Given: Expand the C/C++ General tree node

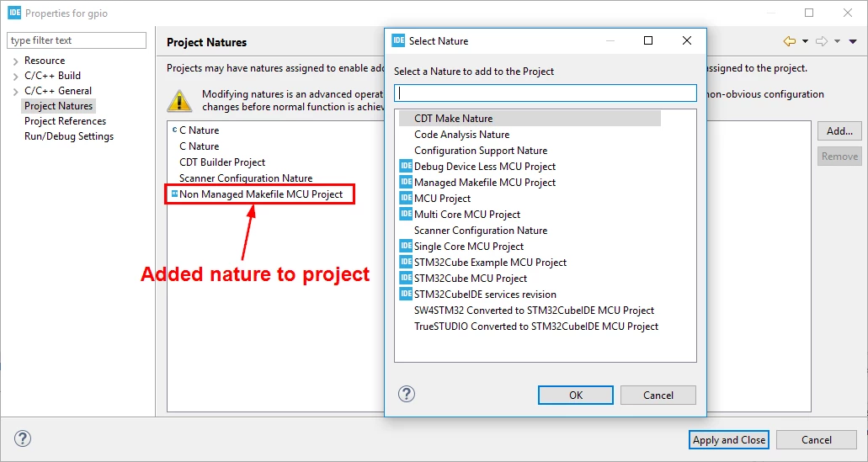Looking at the screenshot, I should [x=15, y=91].
